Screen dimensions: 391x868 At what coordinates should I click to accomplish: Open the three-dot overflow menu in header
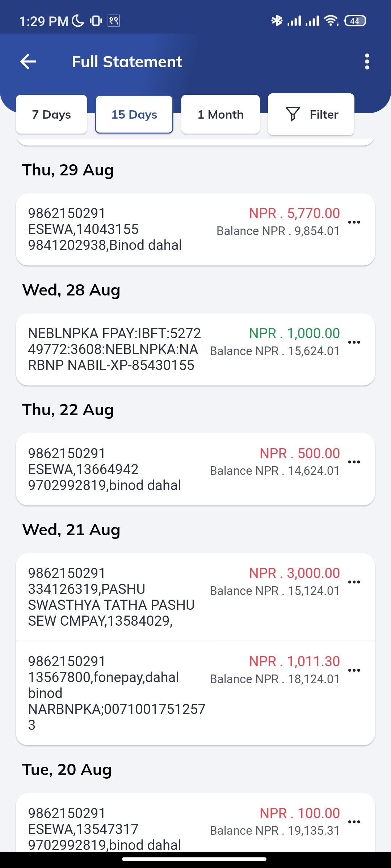pyautogui.click(x=367, y=61)
